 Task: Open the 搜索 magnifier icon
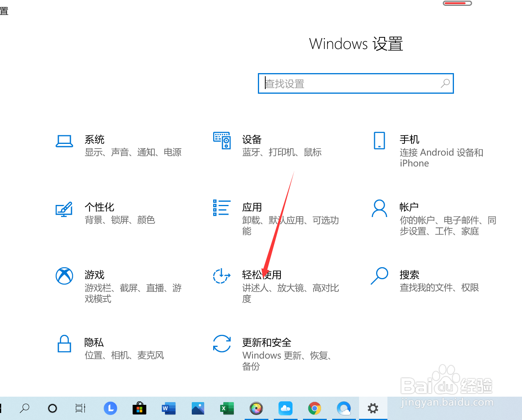pyautogui.click(x=379, y=276)
